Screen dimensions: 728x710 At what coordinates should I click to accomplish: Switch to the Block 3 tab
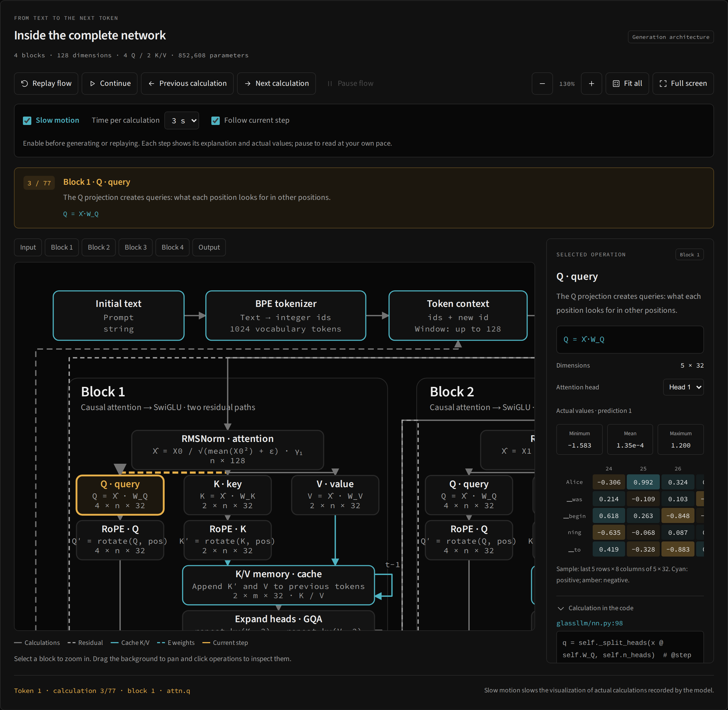click(x=136, y=247)
